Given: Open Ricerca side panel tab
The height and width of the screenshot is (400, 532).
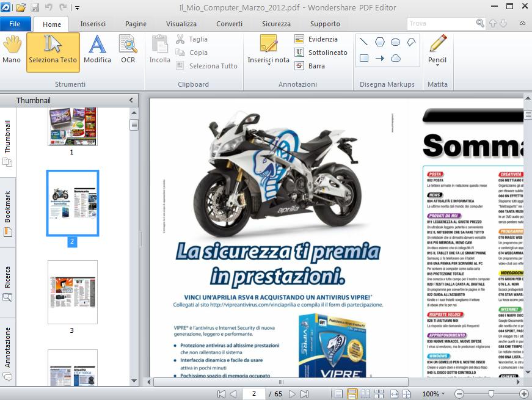Looking at the screenshot, I should pos(7,283).
